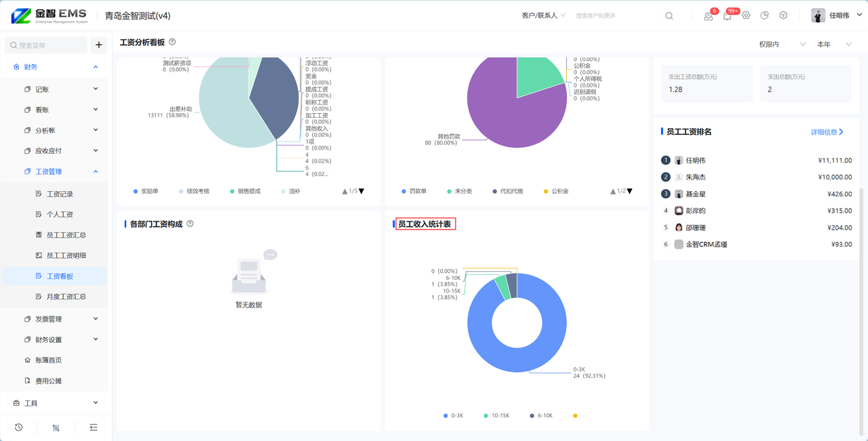
Task: Click 任明伟's name in the salary ranking
Action: pyautogui.click(x=696, y=161)
